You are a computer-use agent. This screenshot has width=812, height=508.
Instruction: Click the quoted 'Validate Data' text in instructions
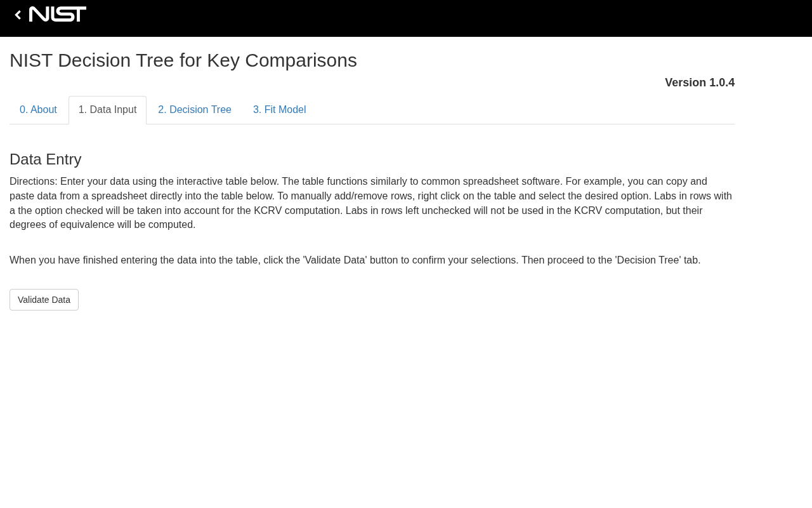coord(335,260)
